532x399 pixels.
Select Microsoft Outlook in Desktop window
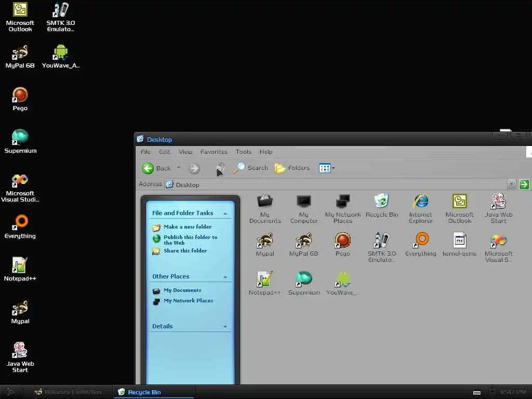pyautogui.click(x=460, y=209)
